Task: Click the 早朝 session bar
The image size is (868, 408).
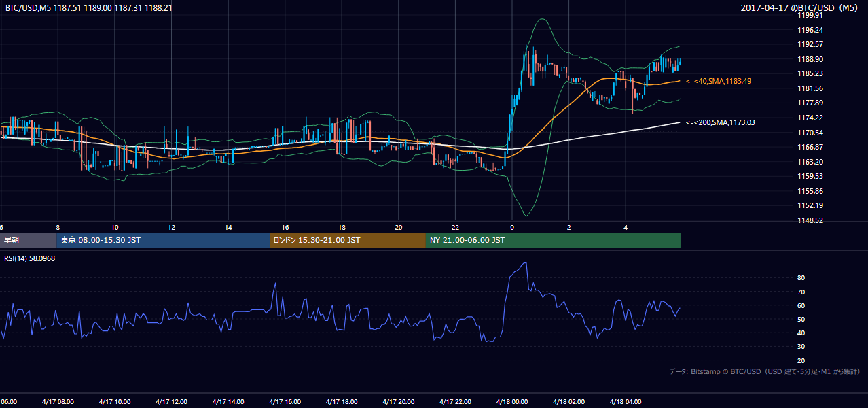Action: (x=28, y=240)
